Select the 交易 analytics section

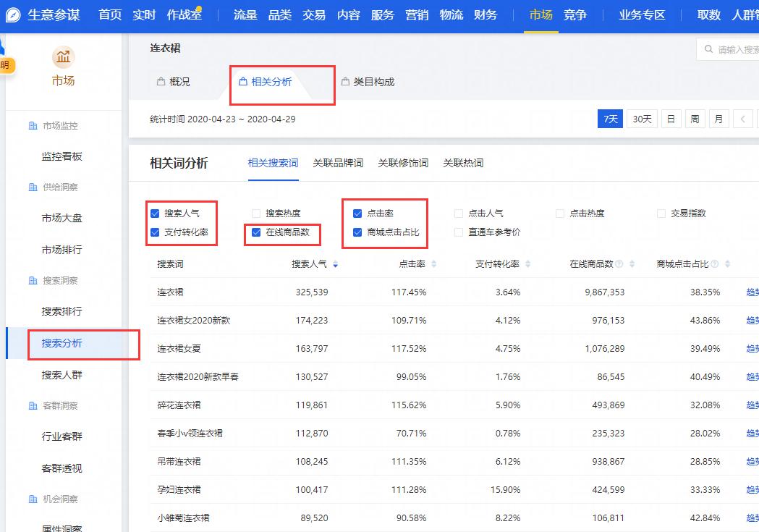(313, 14)
